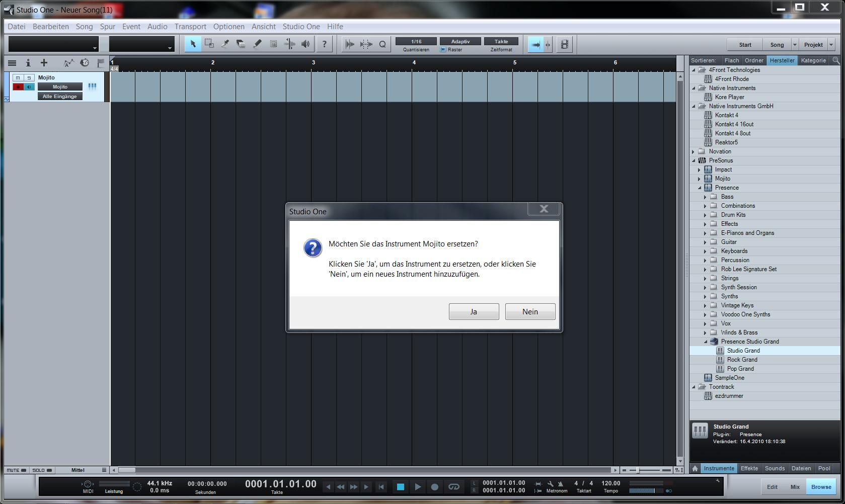845x504 pixels.
Task: Select the Range tool icon
Action: (x=209, y=44)
